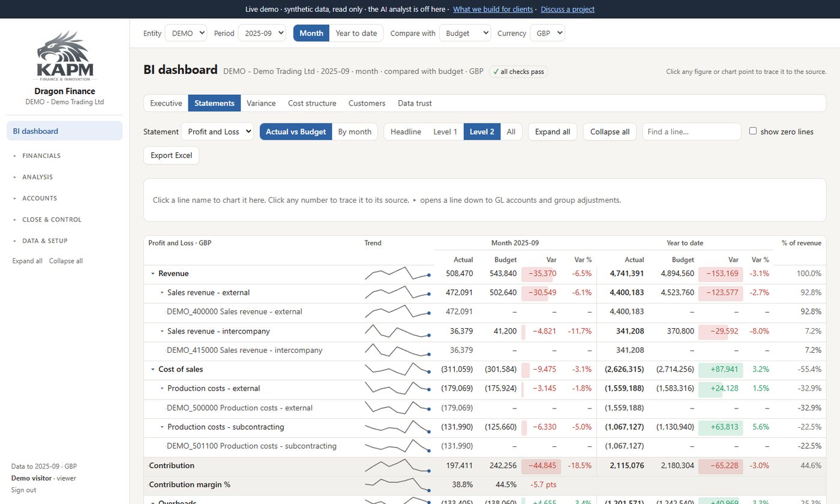This screenshot has width=840, height=504.
Task: Collapse Production costs - external row
Action: [x=162, y=388]
